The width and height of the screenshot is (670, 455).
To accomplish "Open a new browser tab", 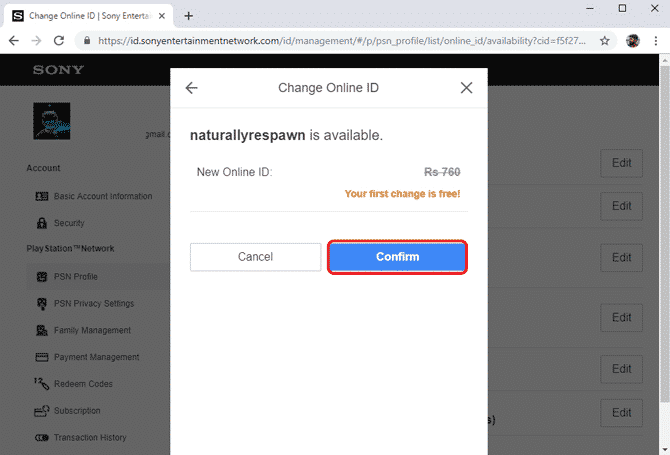I will tap(188, 16).
